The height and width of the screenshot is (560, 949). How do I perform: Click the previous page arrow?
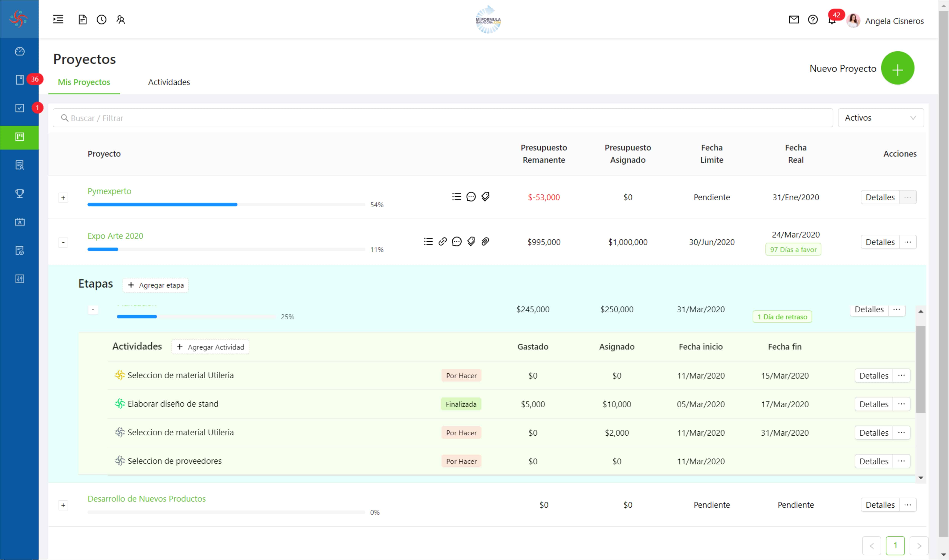(x=871, y=546)
